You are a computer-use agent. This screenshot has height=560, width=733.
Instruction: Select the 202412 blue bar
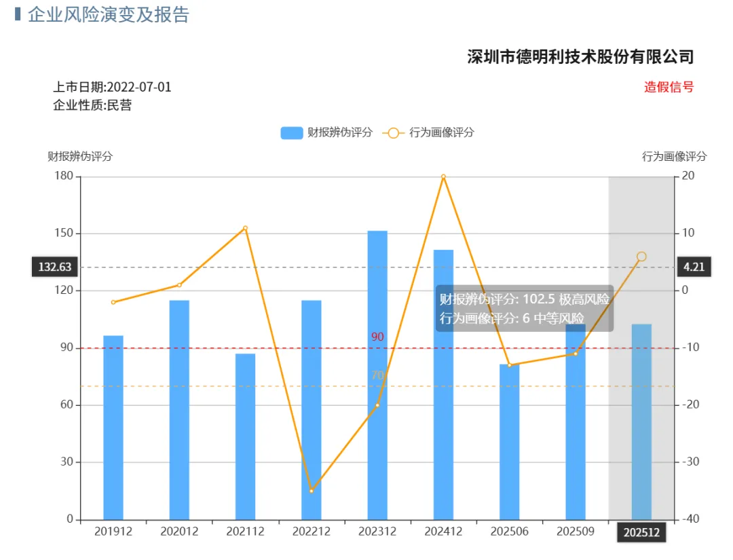(443, 384)
